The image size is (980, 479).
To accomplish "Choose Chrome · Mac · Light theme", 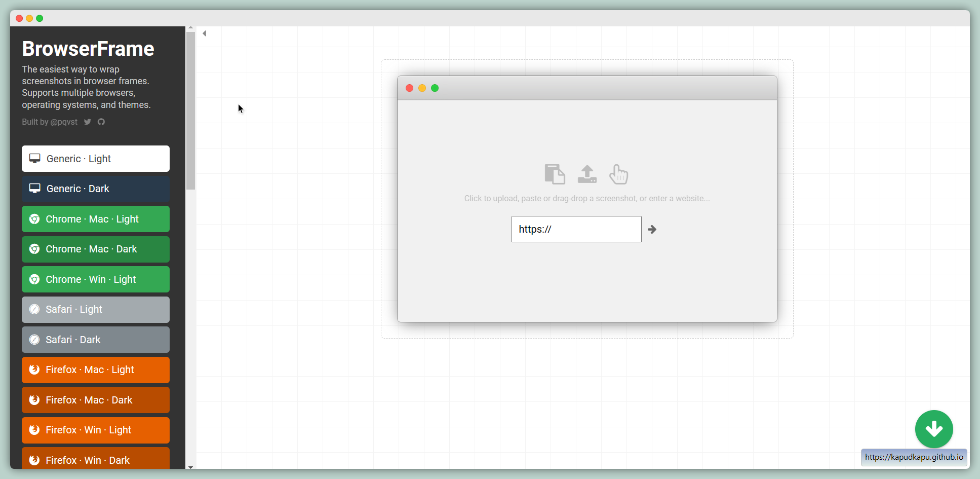I will point(96,219).
